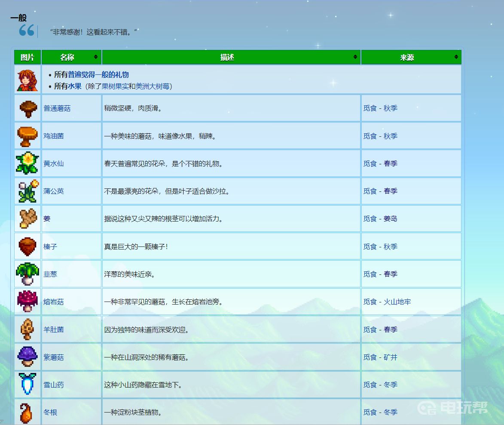The width and height of the screenshot is (504, 425).
Task: Open 春季 link in 黄水仙 row
Action: pyautogui.click(x=391, y=163)
